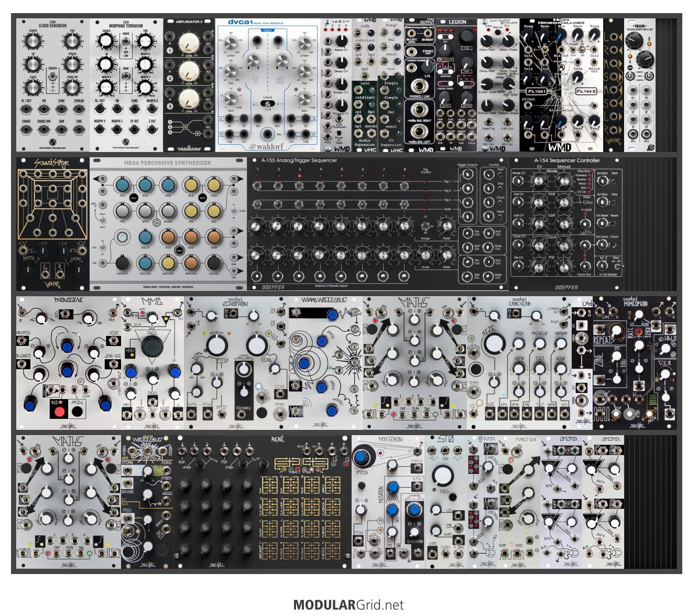Click the Morph X knob on Morphing Terrarium
This screenshot has height=616, width=698.
pos(145,64)
